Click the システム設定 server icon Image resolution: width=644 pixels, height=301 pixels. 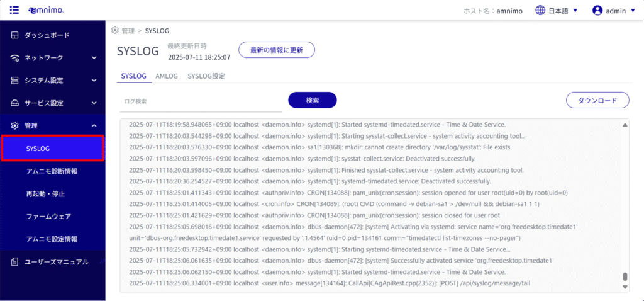pos(15,81)
